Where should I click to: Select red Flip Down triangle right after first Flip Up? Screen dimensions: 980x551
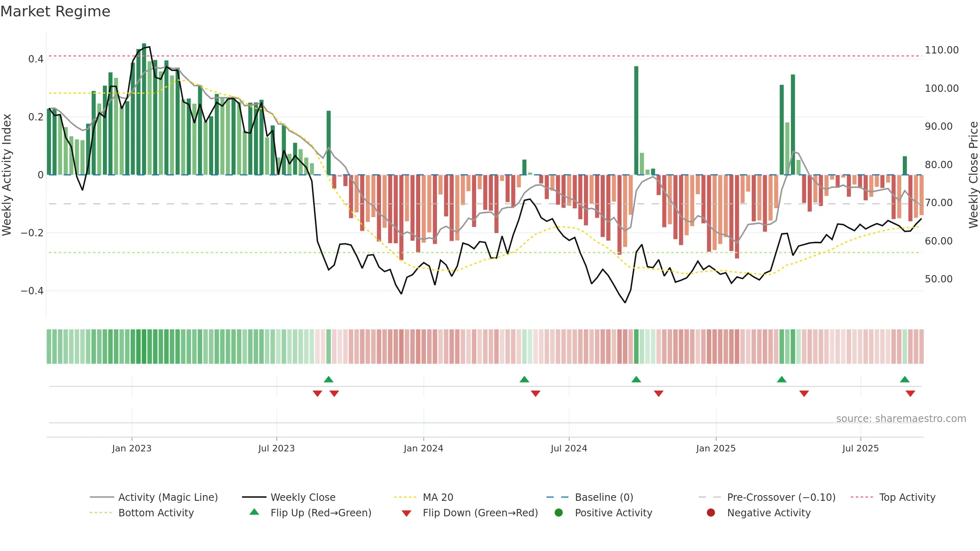click(334, 393)
